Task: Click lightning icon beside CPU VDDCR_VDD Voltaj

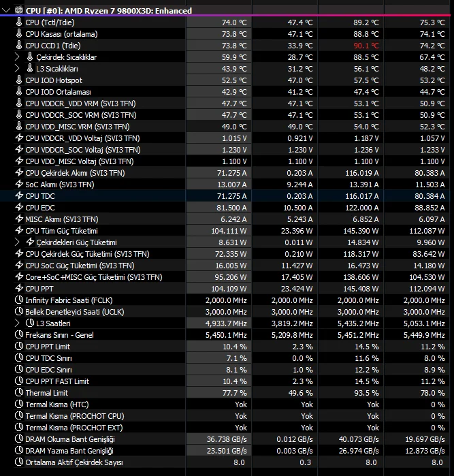Action: point(19,138)
